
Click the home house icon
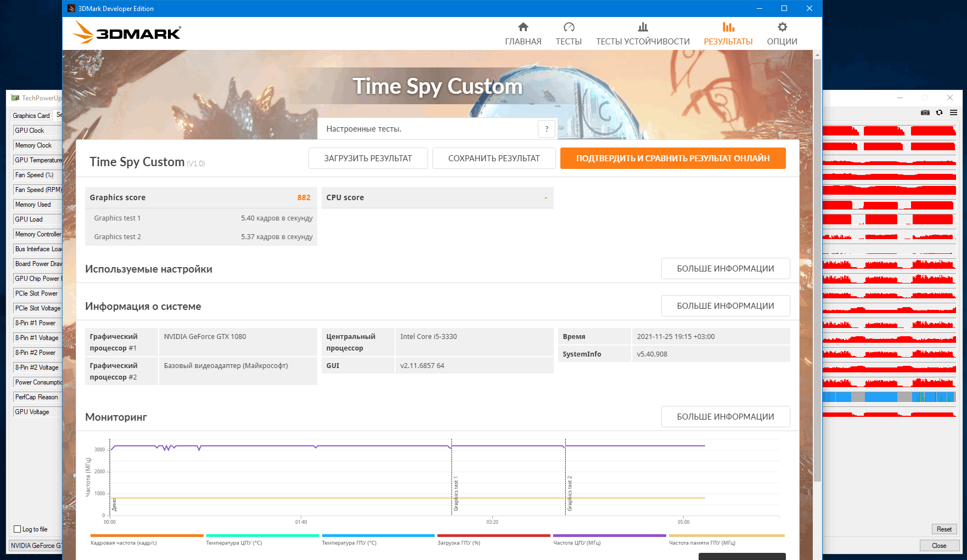point(523,27)
